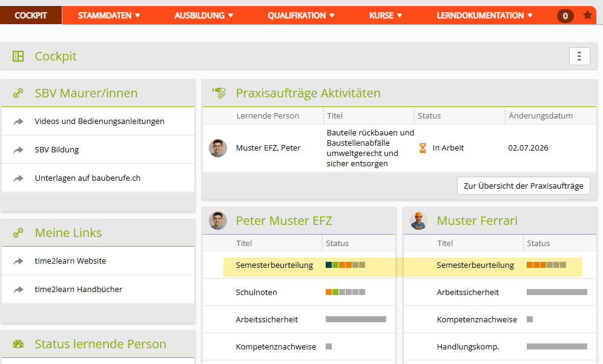
Task: Open the time2learn Handbücher link
Action: (79, 290)
